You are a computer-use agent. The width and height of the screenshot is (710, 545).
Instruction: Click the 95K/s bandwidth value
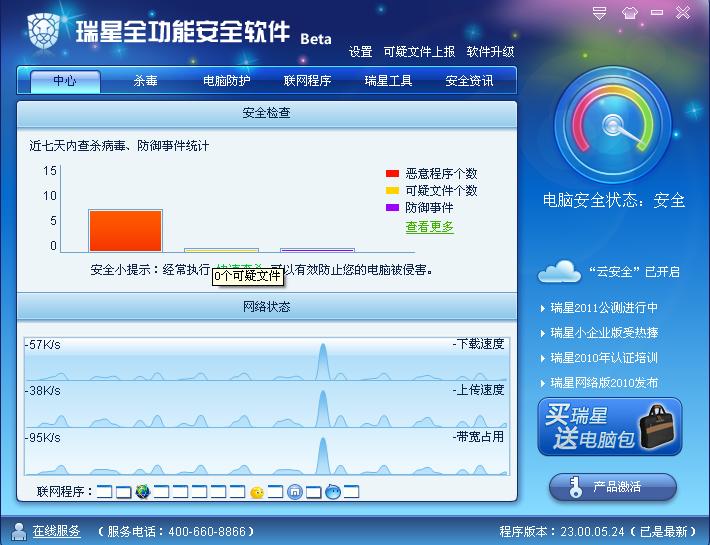click(43, 438)
